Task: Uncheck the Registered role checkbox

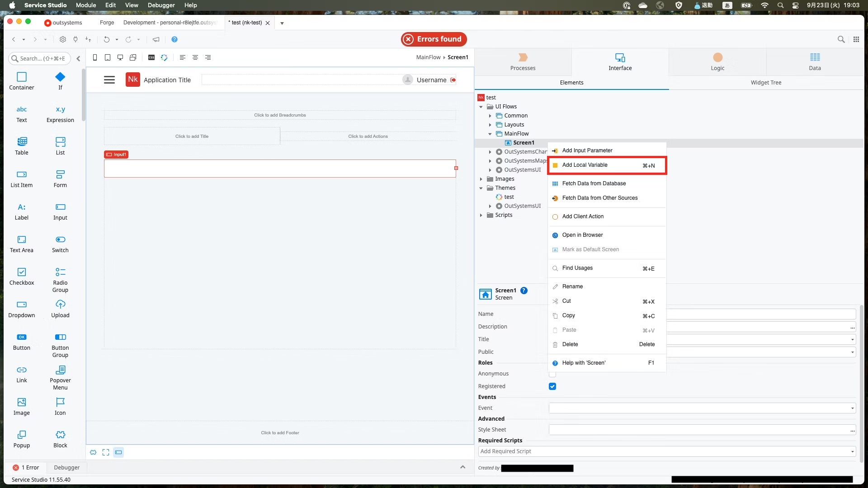Action: coord(552,386)
